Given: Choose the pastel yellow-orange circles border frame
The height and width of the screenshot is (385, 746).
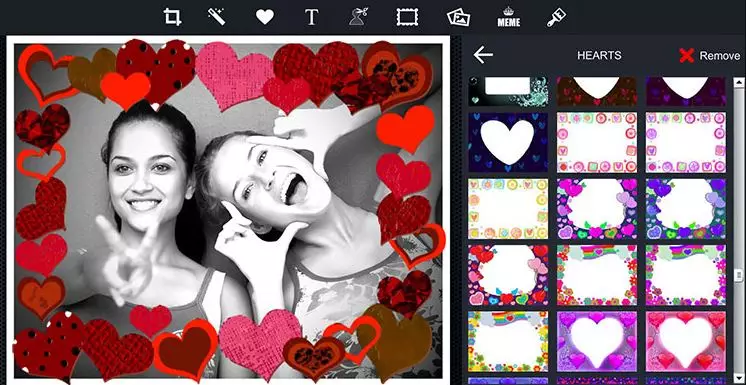Looking at the screenshot, I should tap(508, 208).
